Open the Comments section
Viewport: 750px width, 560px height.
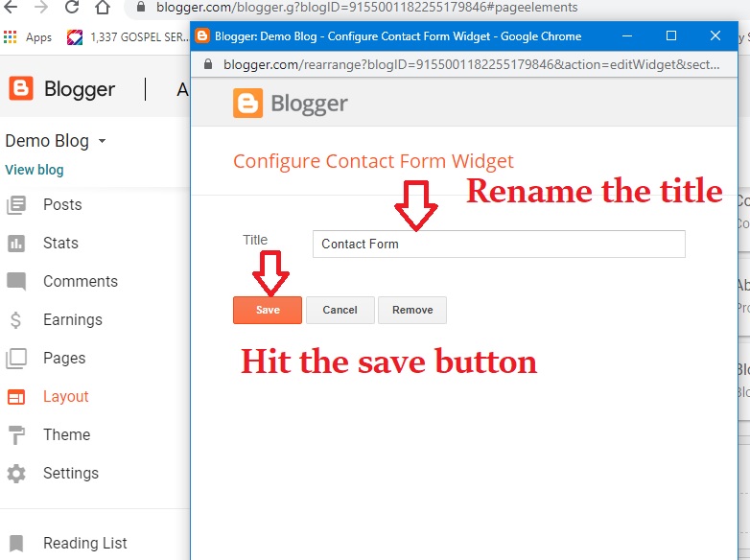(81, 281)
